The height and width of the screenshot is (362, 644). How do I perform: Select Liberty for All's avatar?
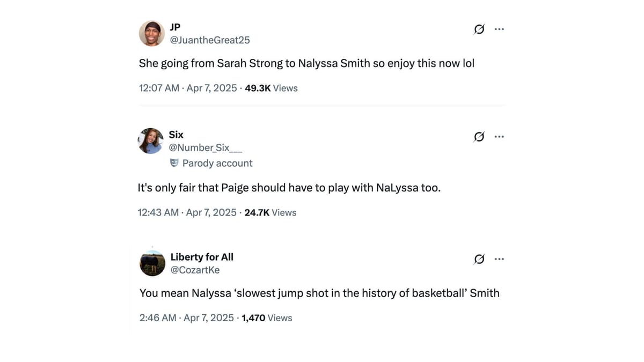(x=152, y=263)
